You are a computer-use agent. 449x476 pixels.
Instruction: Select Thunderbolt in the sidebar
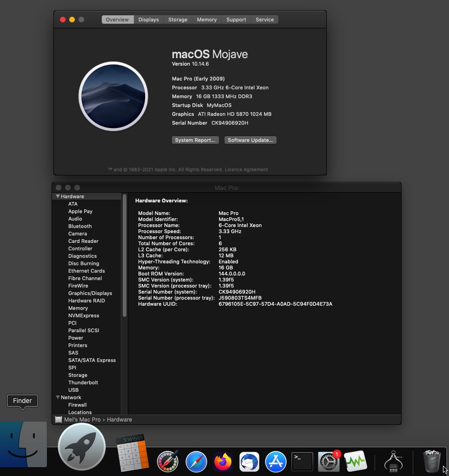point(83,382)
